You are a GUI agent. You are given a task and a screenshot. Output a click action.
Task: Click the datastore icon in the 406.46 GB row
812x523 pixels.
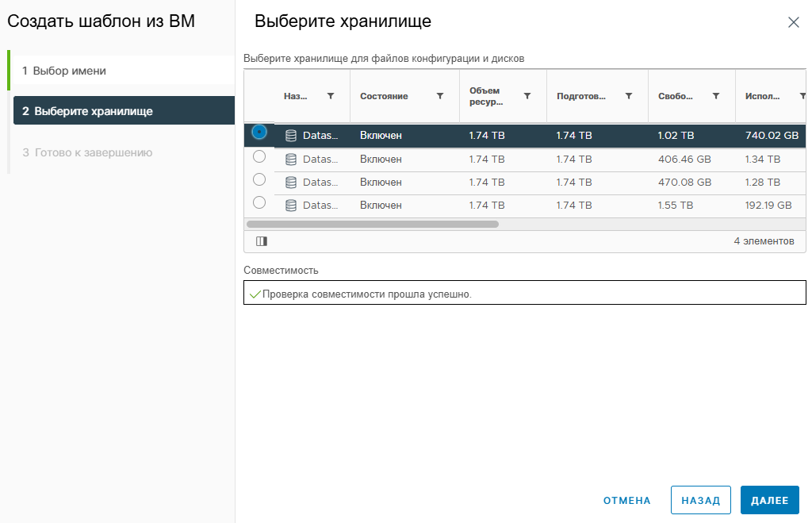coord(291,160)
